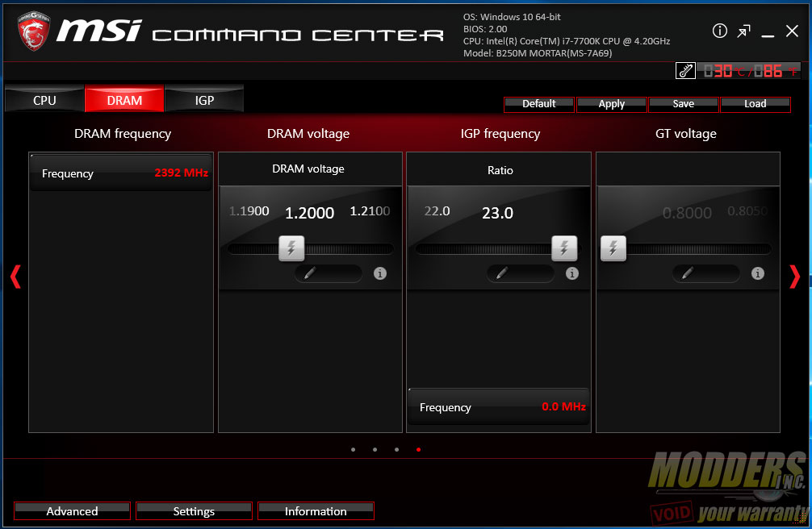The width and height of the screenshot is (812, 529).
Task: Click the GT voltage column heading
Action: click(x=686, y=134)
